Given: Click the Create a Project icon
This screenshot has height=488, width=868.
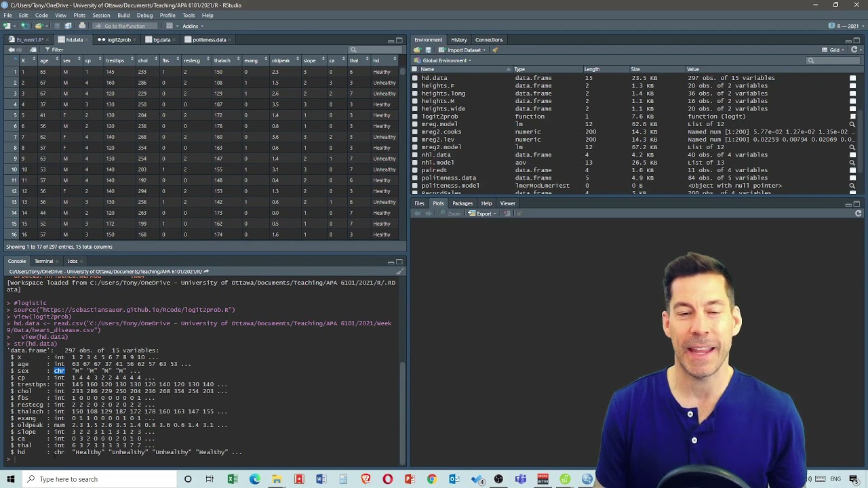Looking at the screenshot, I should (24, 26).
